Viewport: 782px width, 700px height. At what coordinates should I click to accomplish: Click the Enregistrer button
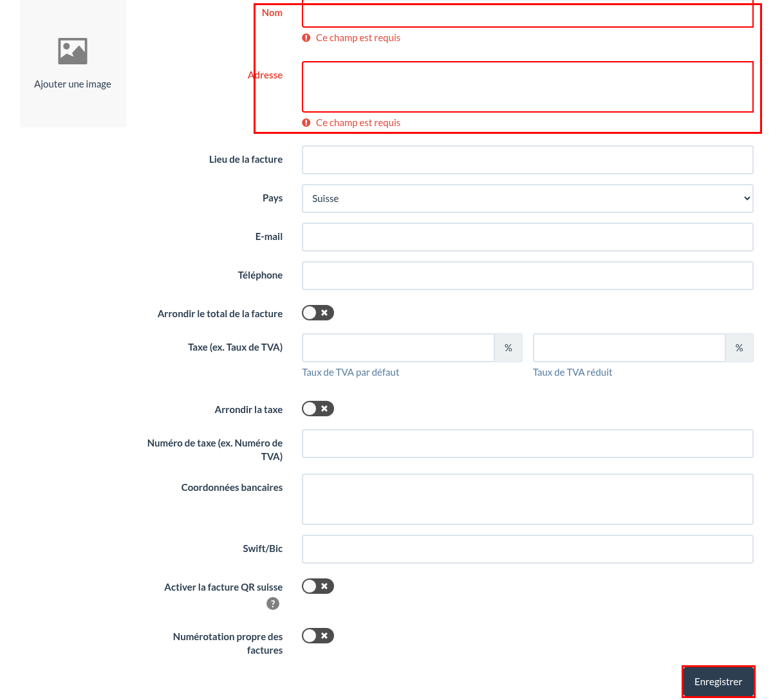pyautogui.click(x=718, y=682)
